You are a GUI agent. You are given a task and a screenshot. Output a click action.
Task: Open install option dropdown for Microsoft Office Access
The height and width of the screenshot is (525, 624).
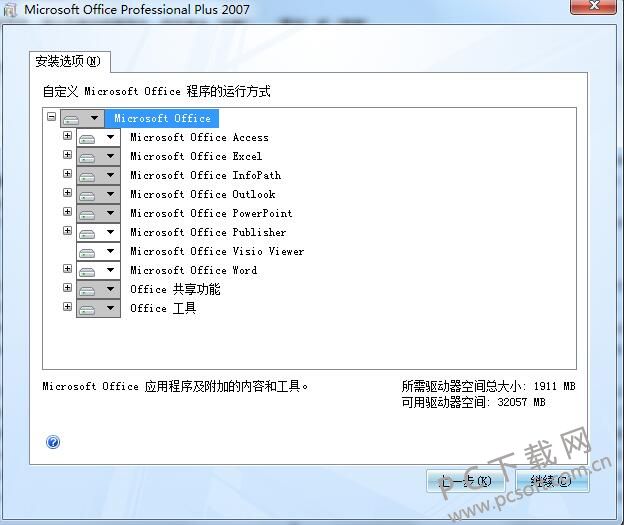(98, 138)
